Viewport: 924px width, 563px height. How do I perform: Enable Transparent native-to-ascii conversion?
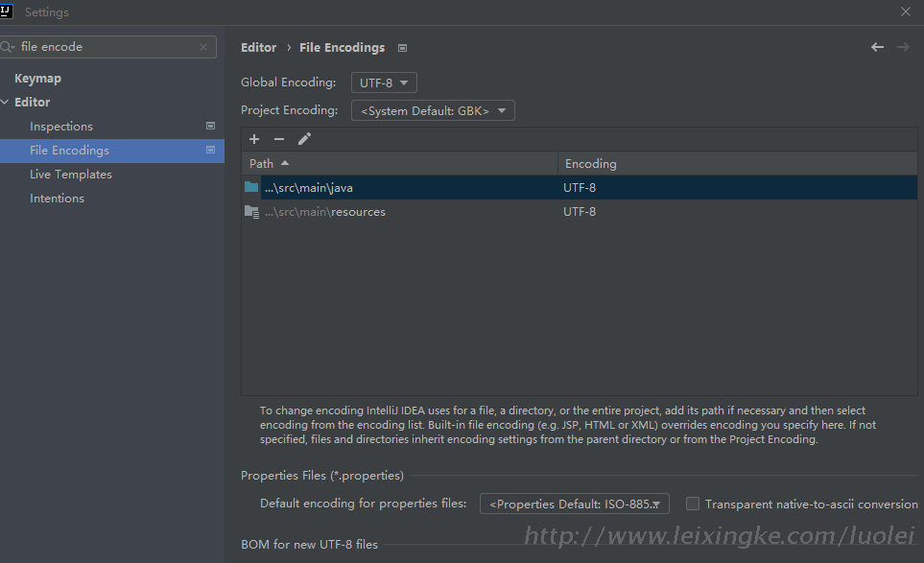693,504
